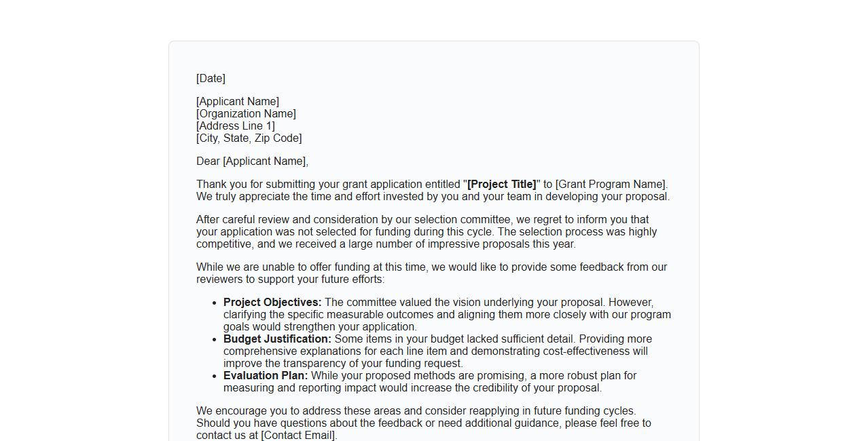Click the [Contact Email] placeholder
This screenshot has width=868, height=441.
(298, 436)
